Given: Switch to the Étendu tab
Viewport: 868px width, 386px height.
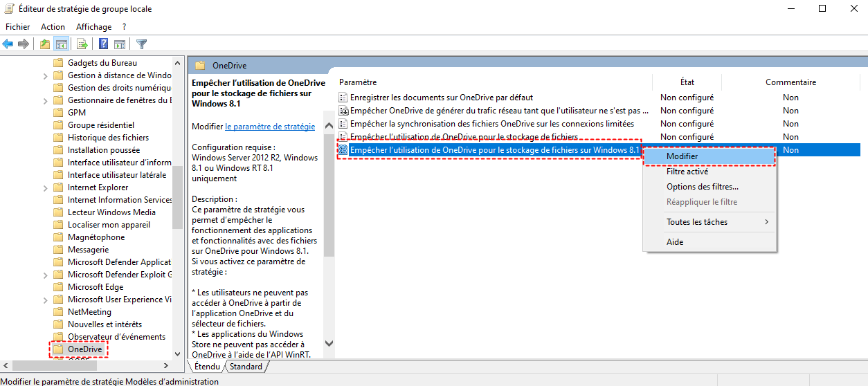Looking at the screenshot, I should point(207,366).
